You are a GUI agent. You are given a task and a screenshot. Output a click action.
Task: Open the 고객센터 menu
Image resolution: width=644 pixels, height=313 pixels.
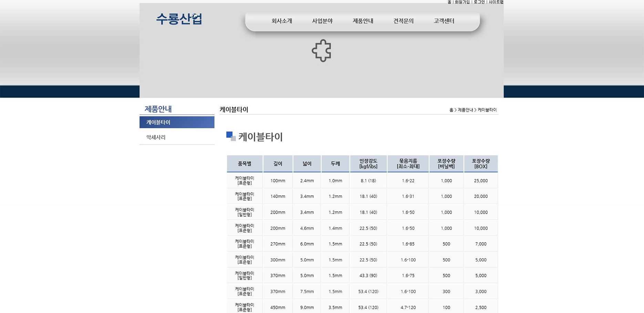click(444, 21)
